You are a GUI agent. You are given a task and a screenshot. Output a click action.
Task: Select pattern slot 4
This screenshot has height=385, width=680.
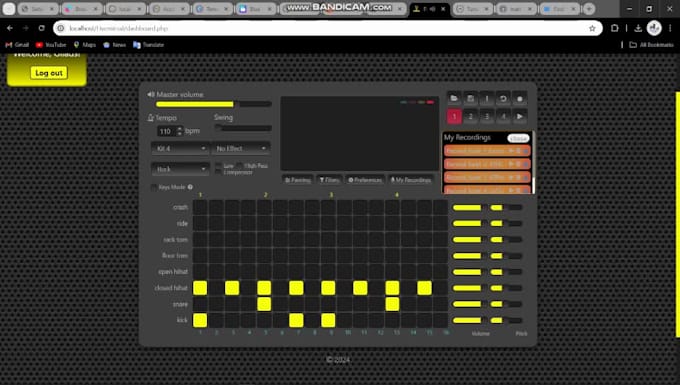(503, 116)
